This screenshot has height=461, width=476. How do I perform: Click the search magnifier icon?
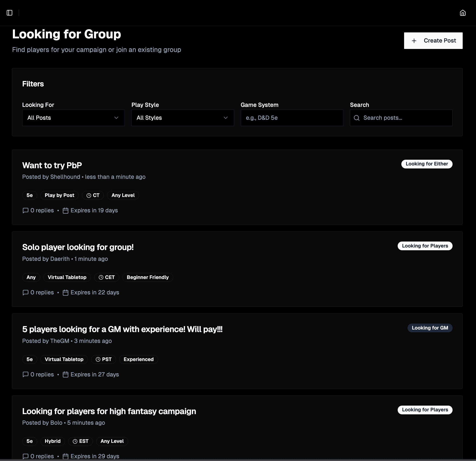357,118
